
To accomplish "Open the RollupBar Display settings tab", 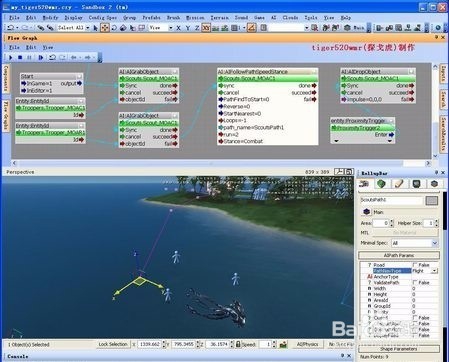I will tap(417, 184).
